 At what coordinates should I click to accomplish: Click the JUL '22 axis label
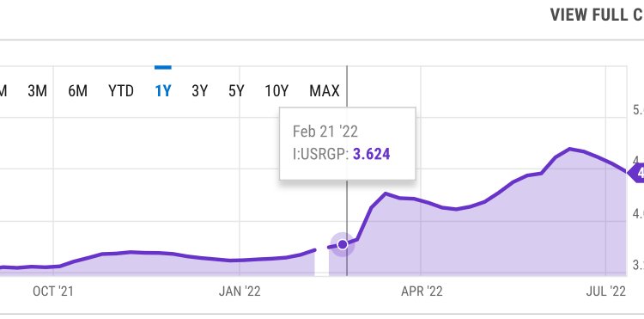click(606, 291)
